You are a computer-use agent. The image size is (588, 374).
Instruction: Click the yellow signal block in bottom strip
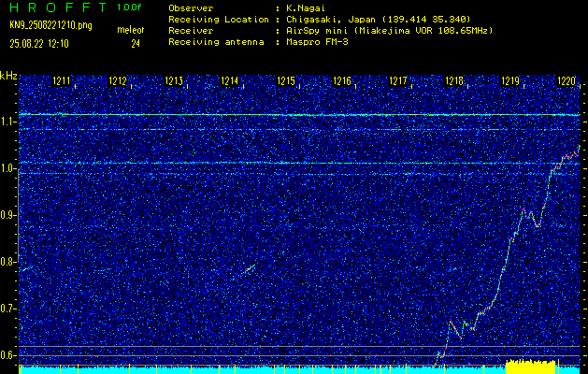pos(530,367)
